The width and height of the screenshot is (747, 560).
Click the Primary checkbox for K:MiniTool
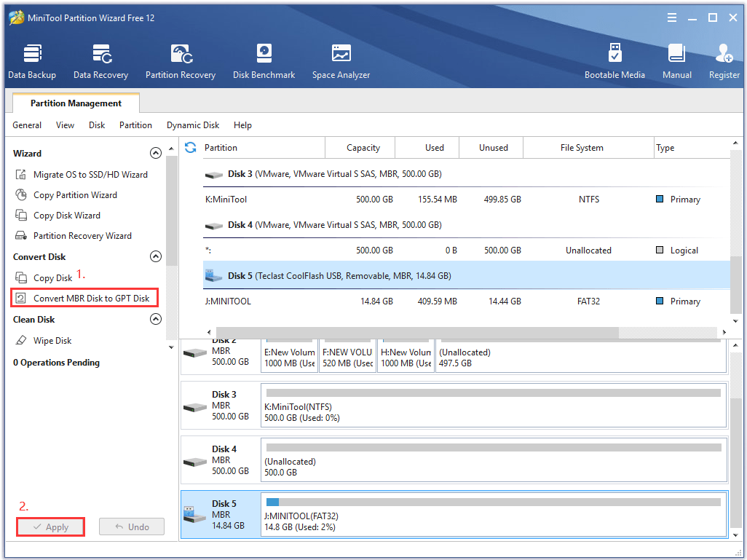click(659, 199)
